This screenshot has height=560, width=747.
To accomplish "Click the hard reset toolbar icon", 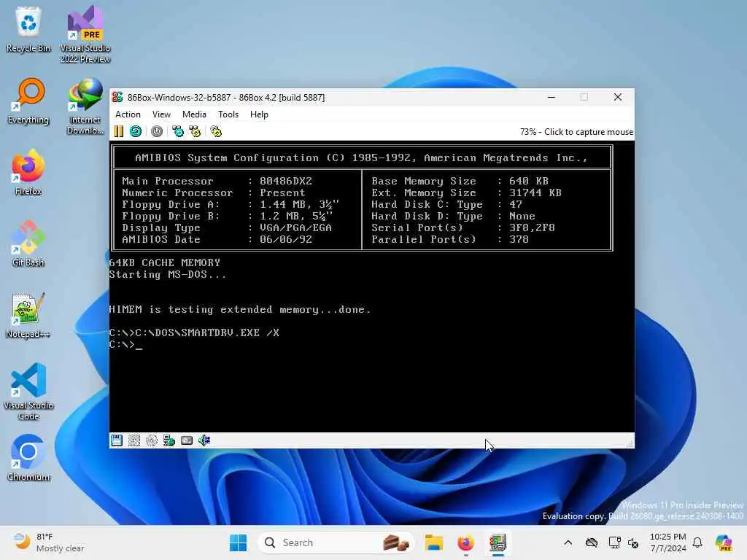I will click(136, 131).
